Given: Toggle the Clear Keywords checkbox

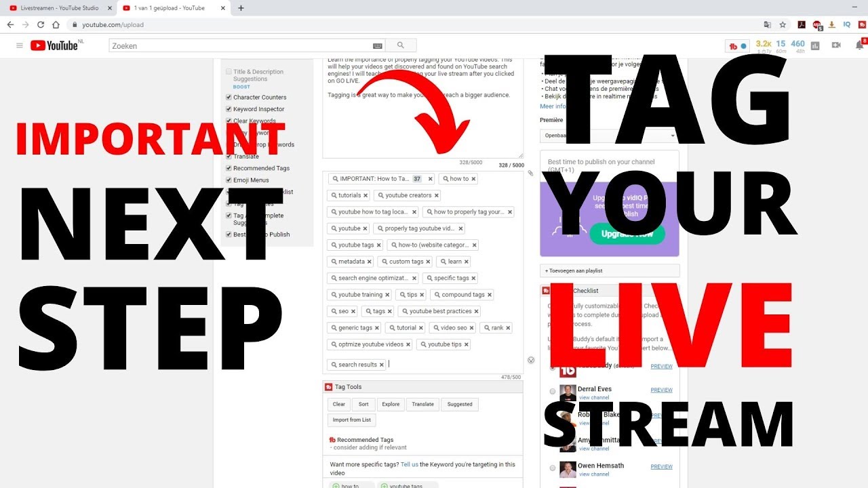Looking at the screenshot, I should [229, 121].
